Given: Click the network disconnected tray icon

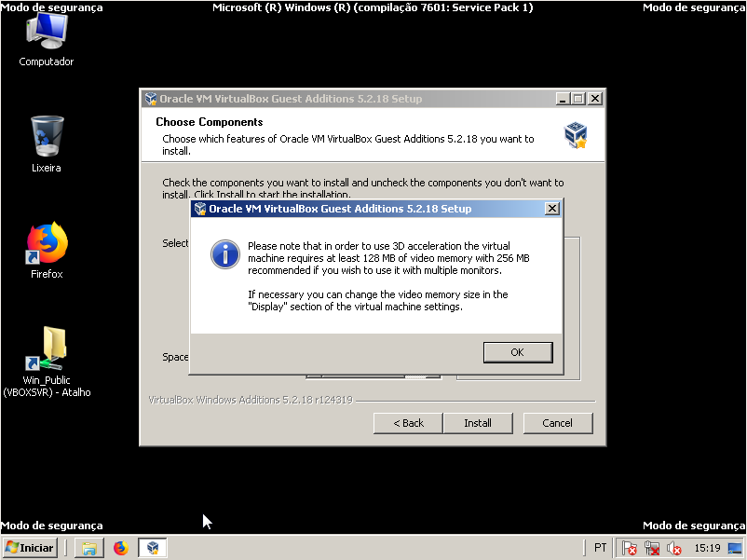Looking at the screenshot, I should (x=652, y=548).
